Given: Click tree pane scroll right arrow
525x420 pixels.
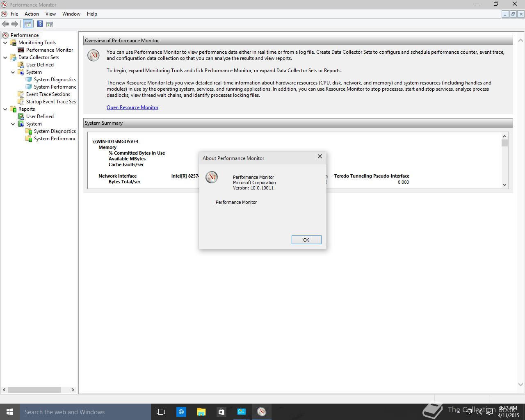Looking at the screenshot, I should 73,390.
